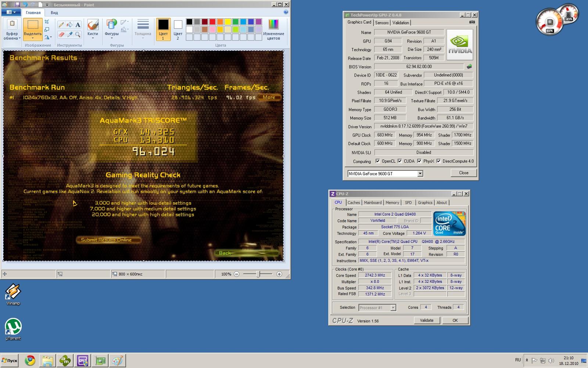The image size is (588, 368).
Task: Switch to the Caches tab in CPU-Z
Action: [x=354, y=202]
